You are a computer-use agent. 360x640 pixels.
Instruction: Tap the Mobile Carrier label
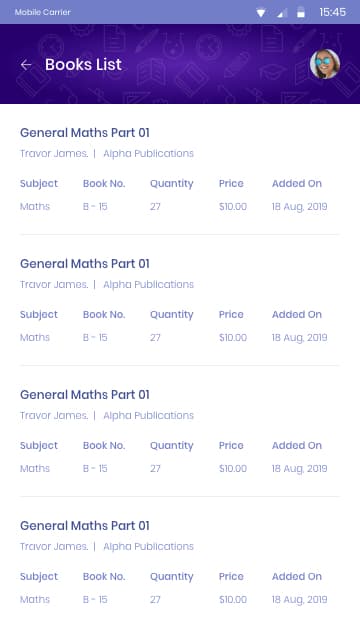[42, 12]
